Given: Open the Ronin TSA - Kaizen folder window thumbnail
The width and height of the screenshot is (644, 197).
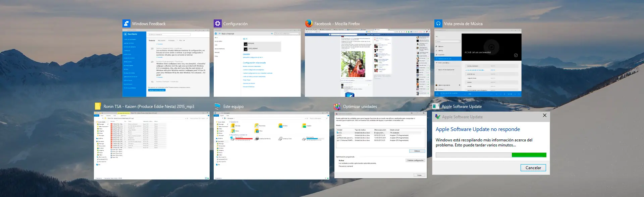Looking at the screenshot, I should [x=152, y=146].
